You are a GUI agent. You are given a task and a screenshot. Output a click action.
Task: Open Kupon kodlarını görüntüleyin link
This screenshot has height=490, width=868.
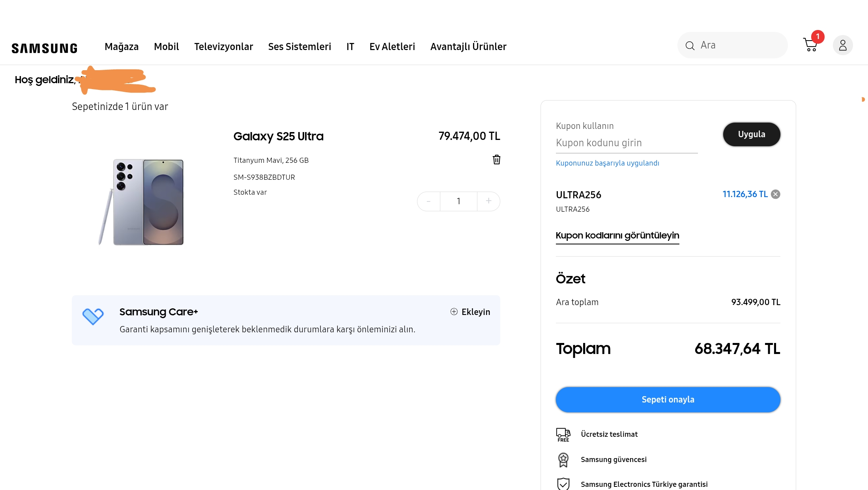pos(617,236)
